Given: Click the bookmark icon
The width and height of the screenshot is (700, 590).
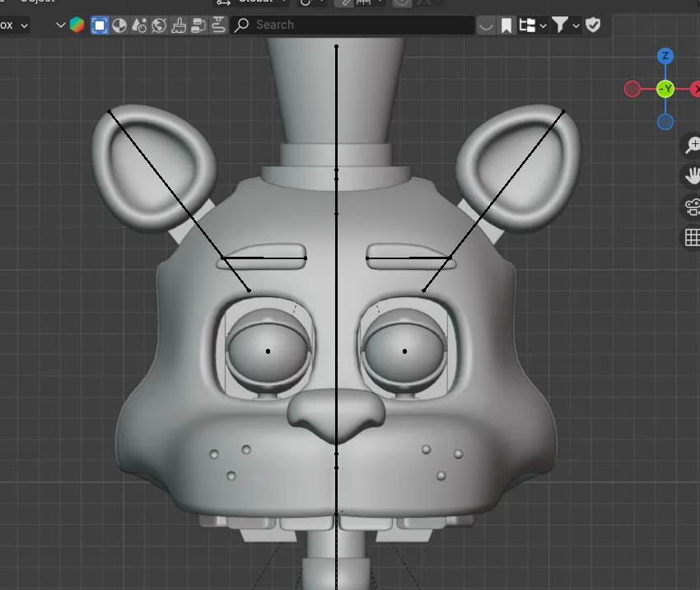Looking at the screenshot, I should (506, 26).
